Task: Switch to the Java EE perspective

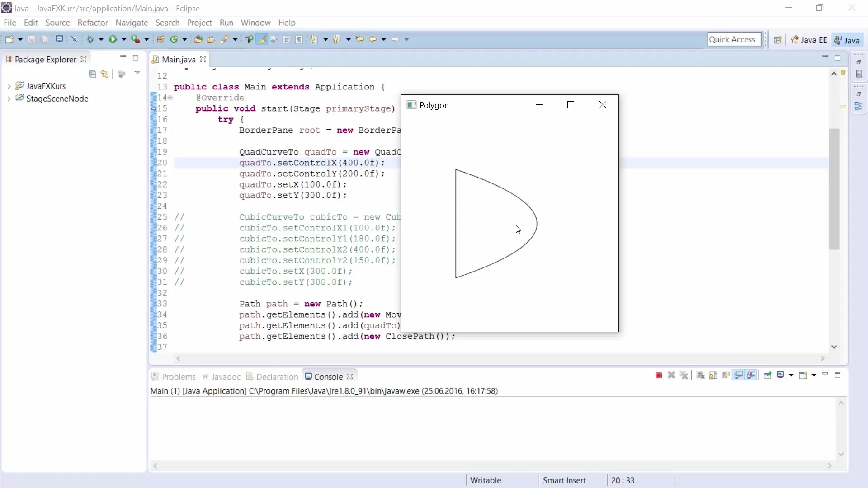Action: 809,40
